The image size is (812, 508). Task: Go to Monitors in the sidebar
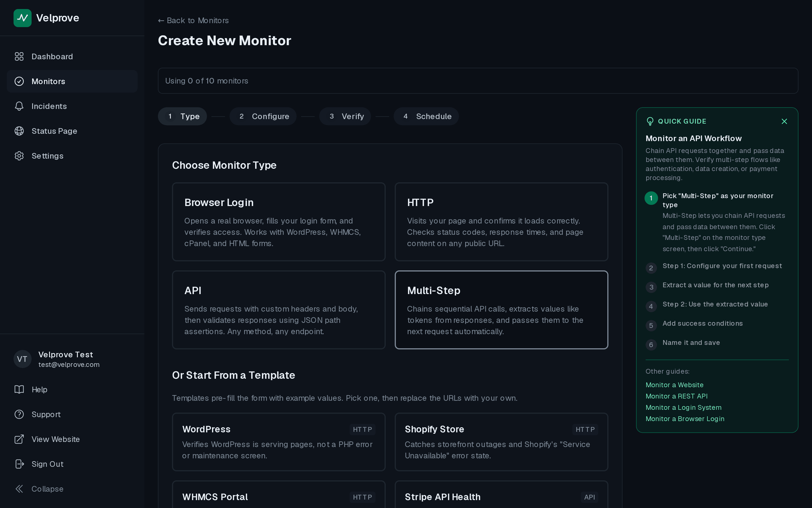click(72, 81)
